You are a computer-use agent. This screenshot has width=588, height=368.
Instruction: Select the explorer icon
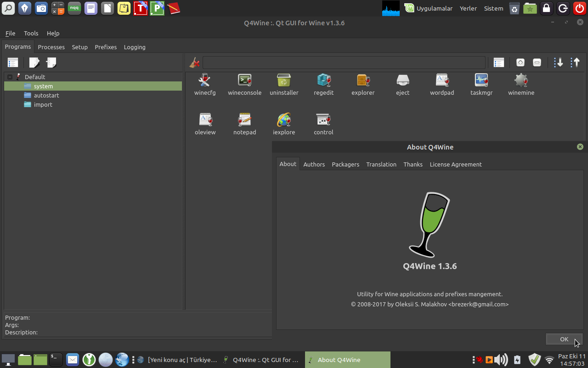click(363, 85)
